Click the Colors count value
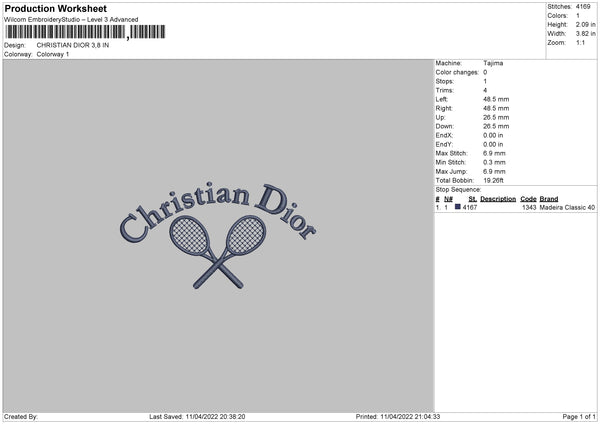The width and height of the screenshot is (600, 424). point(578,16)
